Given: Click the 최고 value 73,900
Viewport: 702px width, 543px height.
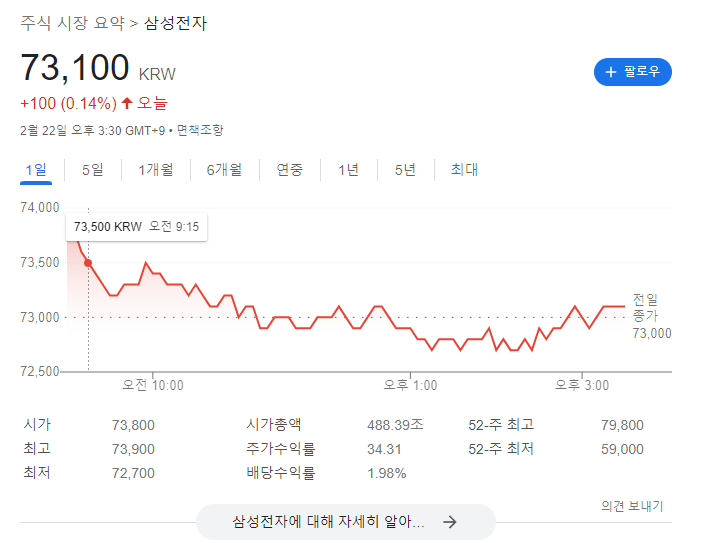Looking at the screenshot, I should pyautogui.click(x=133, y=449).
